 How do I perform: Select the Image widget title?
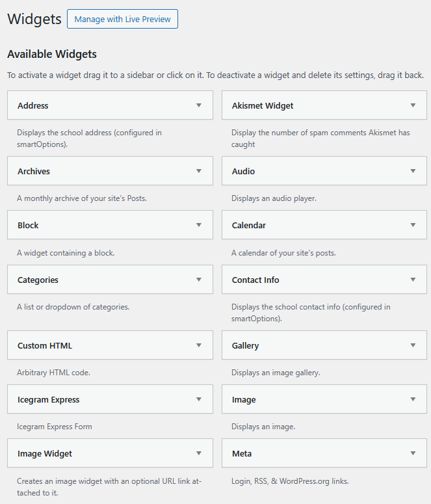tap(244, 400)
